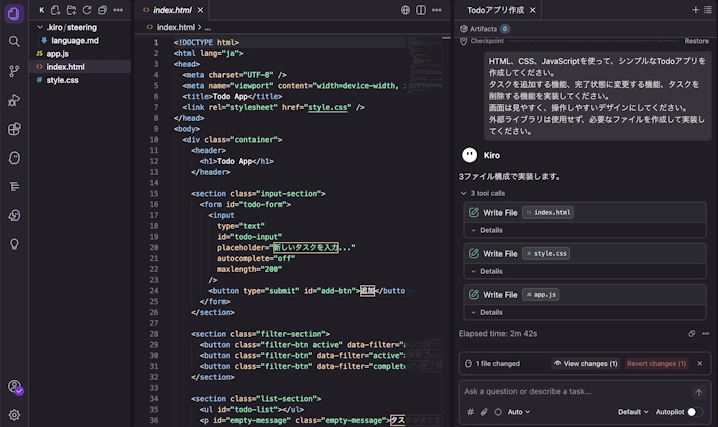
Task: Split the editor to the right
Action: 421,10
